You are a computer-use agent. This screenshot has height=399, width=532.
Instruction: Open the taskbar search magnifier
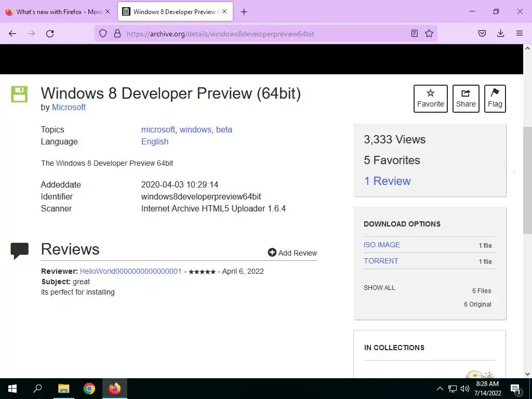coord(37,389)
